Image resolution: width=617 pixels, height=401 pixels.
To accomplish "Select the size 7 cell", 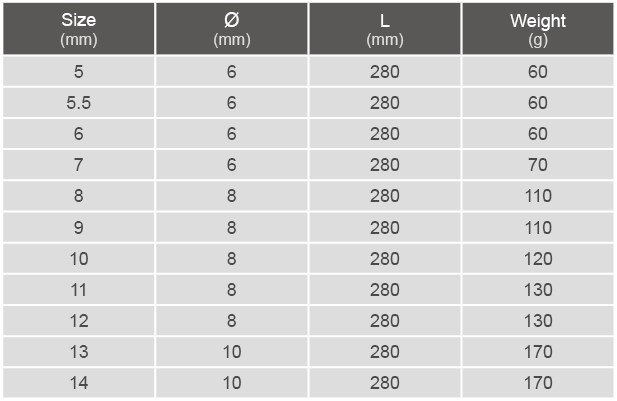I will pyautogui.click(x=79, y=164).
